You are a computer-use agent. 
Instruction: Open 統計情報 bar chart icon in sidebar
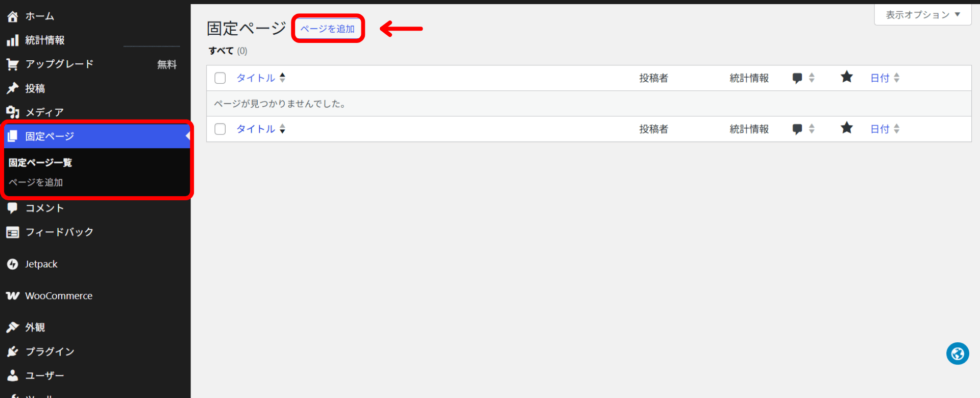pos(13,40)
